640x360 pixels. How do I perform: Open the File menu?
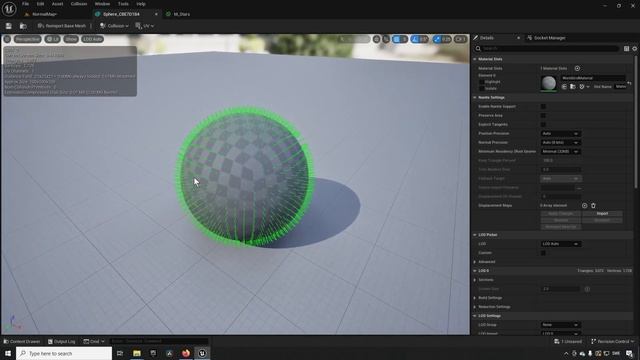point(25,4)
